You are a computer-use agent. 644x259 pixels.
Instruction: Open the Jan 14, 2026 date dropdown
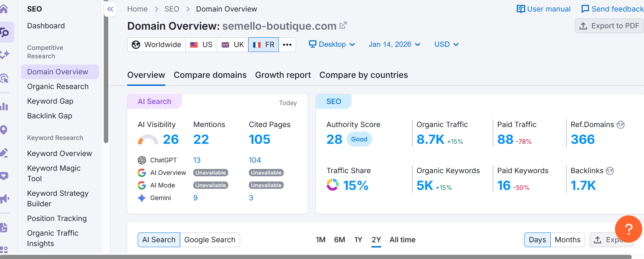[394, 44]
